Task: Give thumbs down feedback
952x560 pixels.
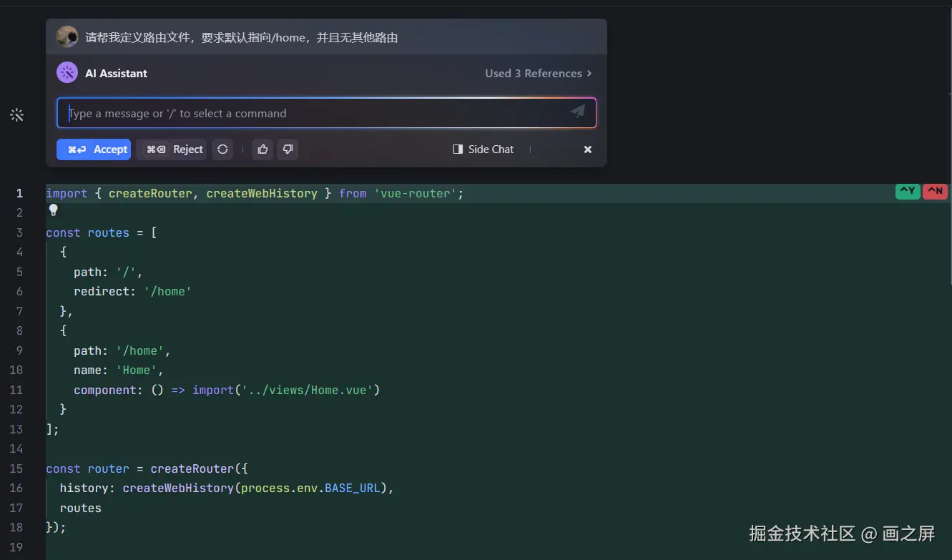Action: pos(288,149)
